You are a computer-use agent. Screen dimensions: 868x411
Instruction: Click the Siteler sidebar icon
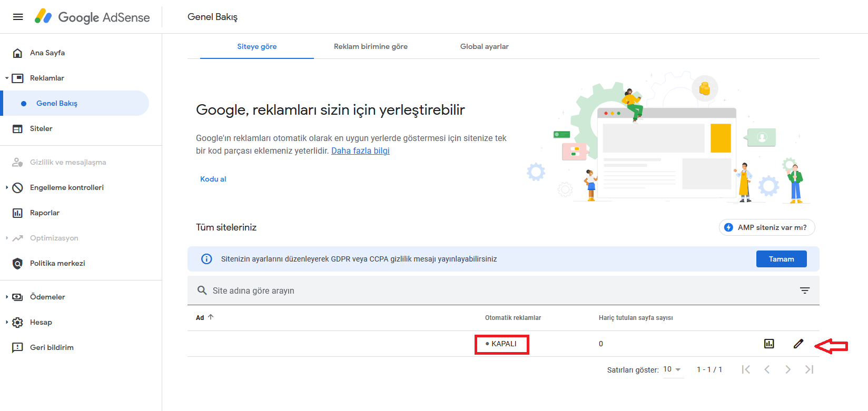click(x=17, y=128)
